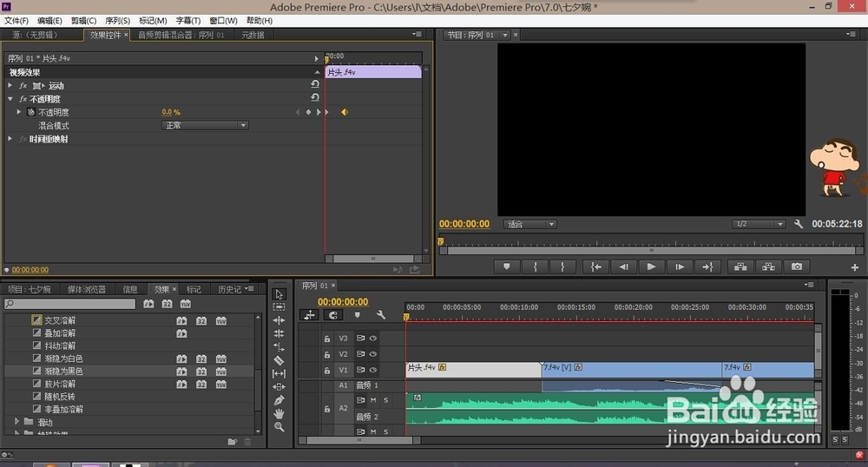The height and width of the screenshot is (467, 868).
Task: Click the Lift button in program monitor
Action: (x=740, y=266)
